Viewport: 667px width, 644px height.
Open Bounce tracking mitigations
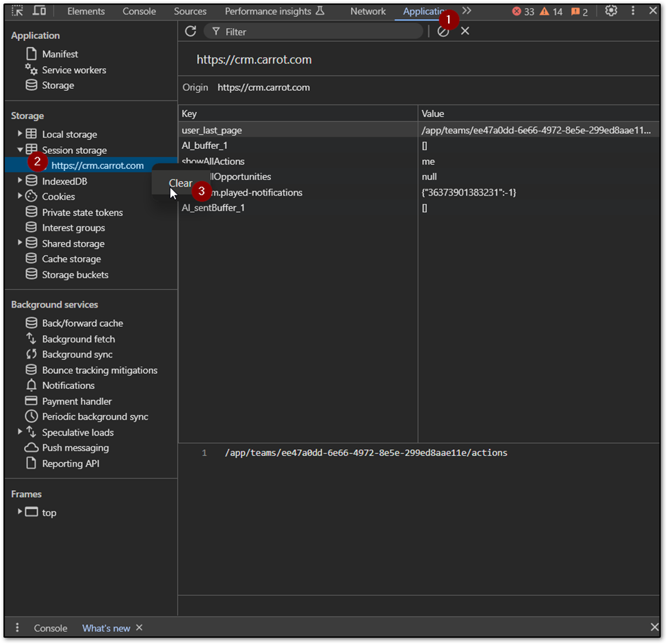click(x=100, y=371)
